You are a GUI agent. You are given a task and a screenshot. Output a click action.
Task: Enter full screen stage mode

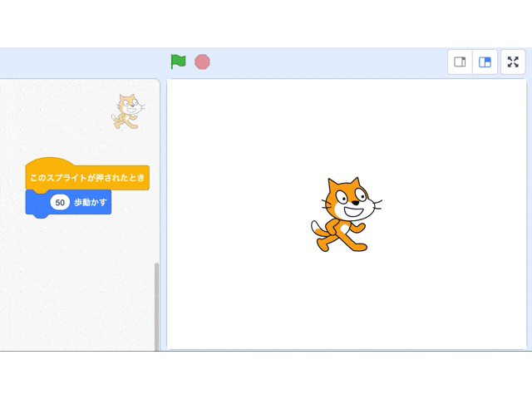point(513,62)
